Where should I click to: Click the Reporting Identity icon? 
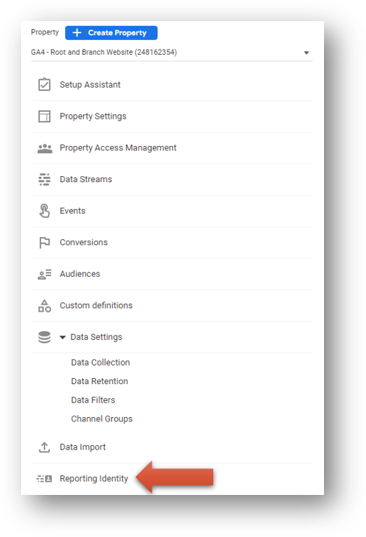(44, 478)
